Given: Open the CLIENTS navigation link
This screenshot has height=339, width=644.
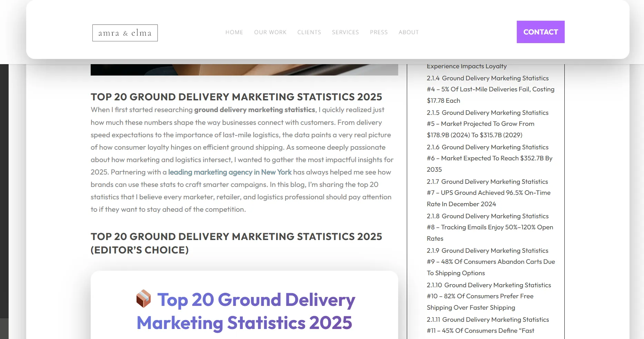Looking at the screenshot, I should click(309, 32).
